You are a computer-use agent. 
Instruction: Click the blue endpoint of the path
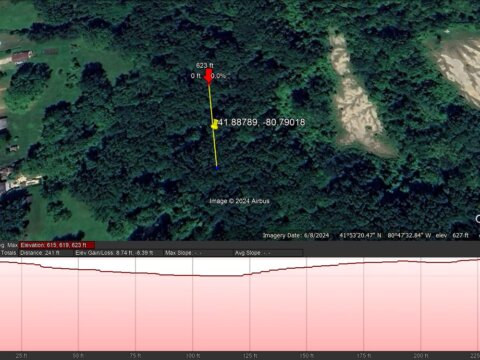click(217, 168)
